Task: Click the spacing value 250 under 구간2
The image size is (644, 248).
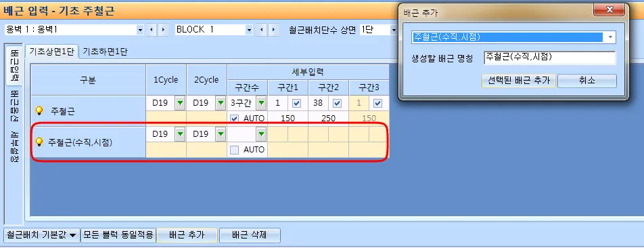Action: point(328,119)
